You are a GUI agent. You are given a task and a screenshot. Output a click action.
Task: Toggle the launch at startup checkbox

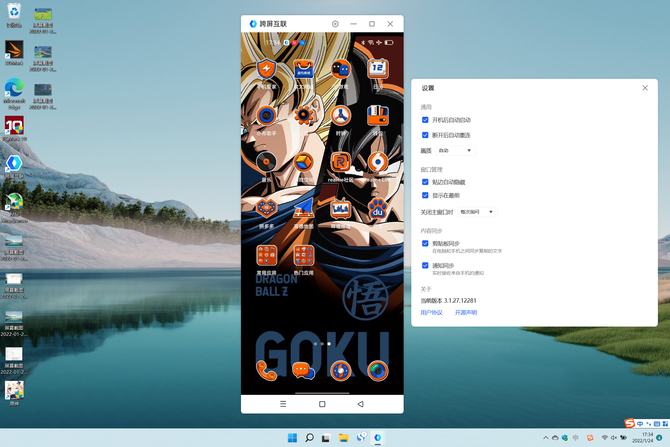point(425,120)
